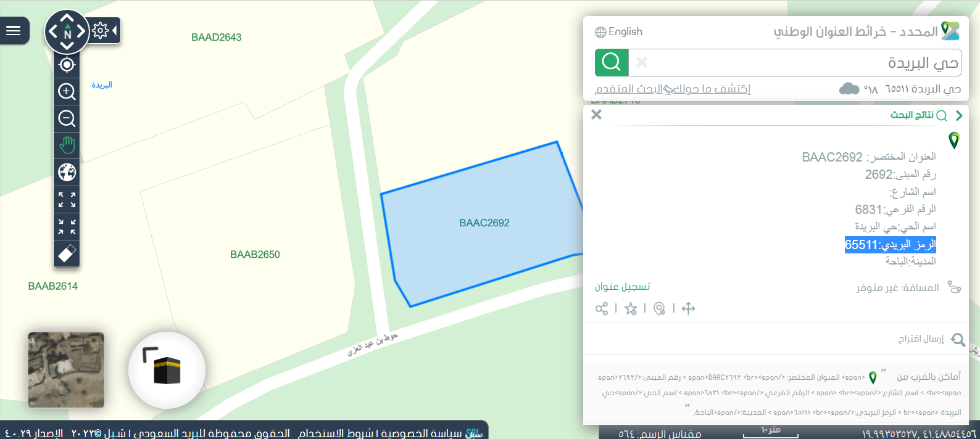Add address to favorites star
Viewport: 980px width, 439px height.
[x=631, y=309]
